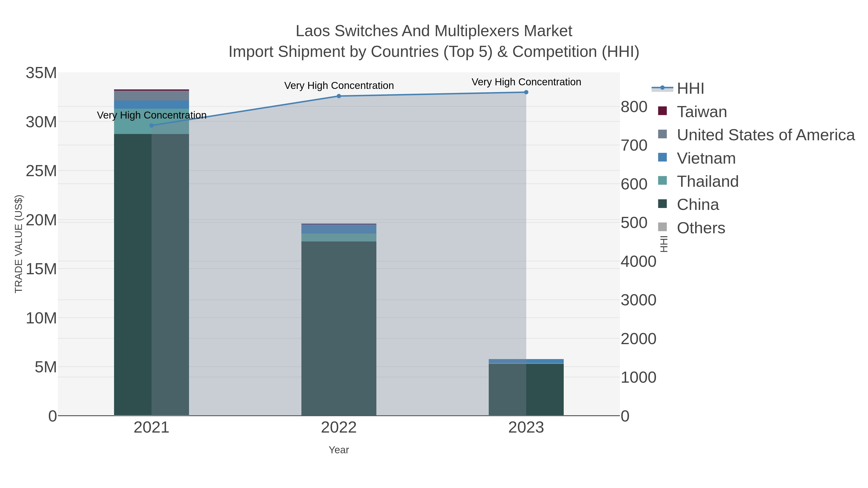Click the United States segment of 2021 bar
The height and width of the screenshot is (488, 868).
151,96
